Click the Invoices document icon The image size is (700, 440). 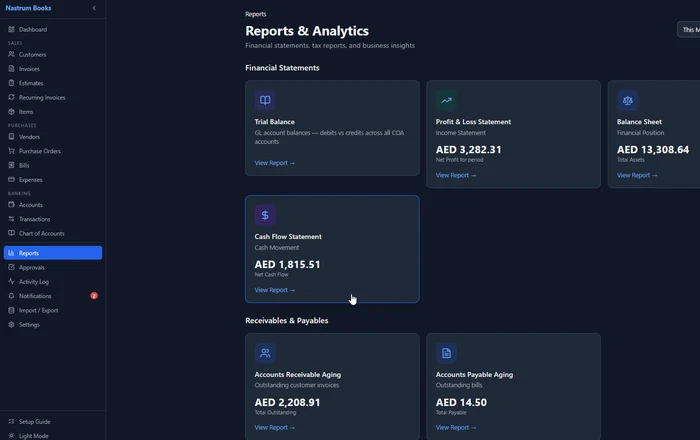coord(11,69)
